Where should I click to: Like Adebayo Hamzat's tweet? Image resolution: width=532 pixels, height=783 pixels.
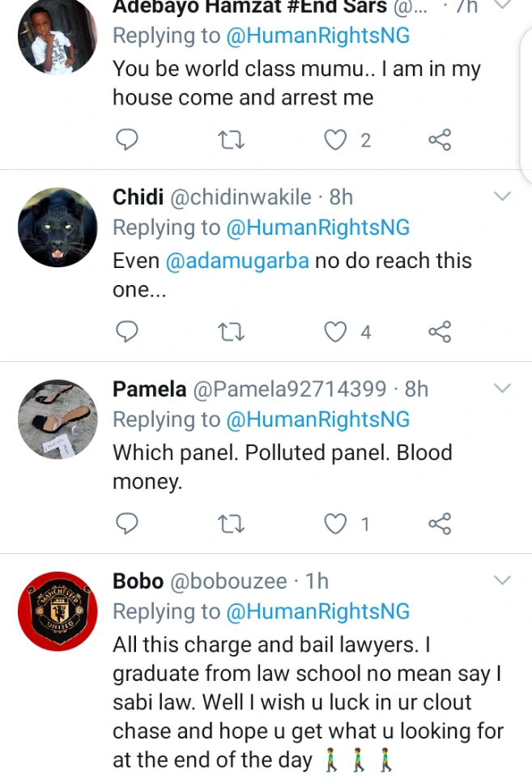point(334,140)
